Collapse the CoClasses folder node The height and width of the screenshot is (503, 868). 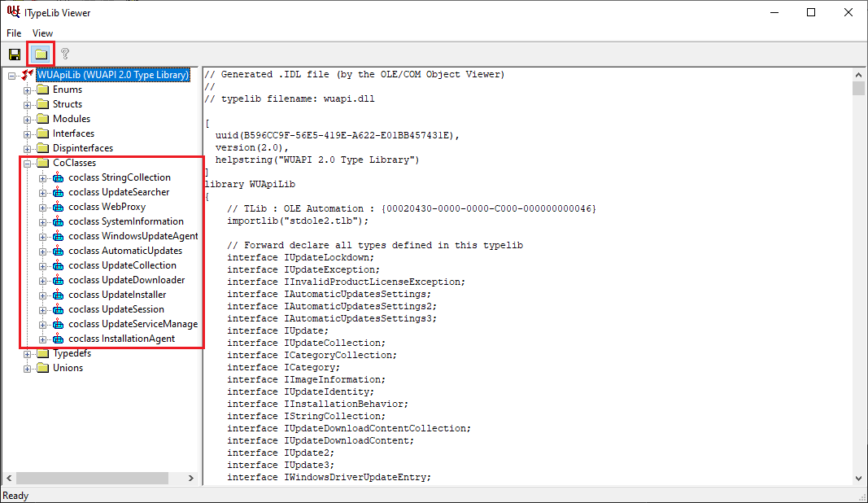[27, 164]
